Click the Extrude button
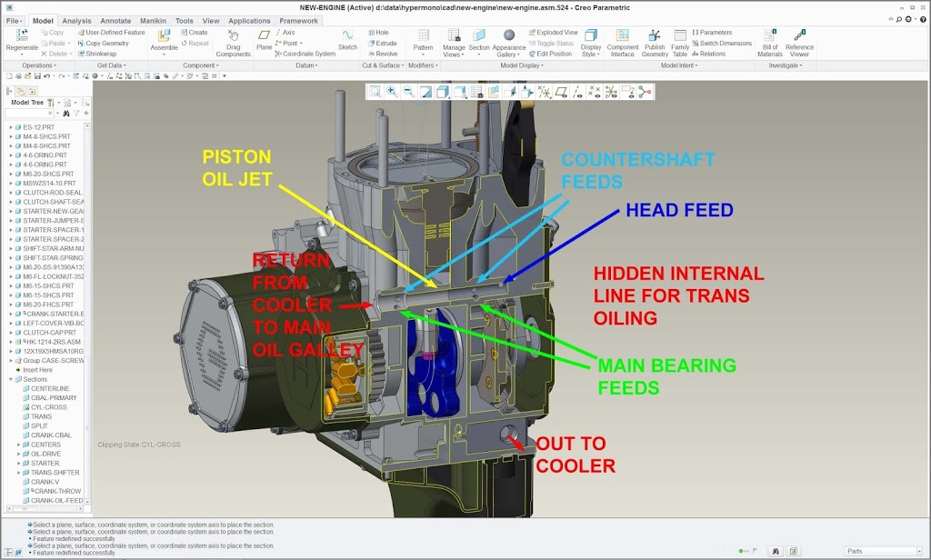 point(382,43)
